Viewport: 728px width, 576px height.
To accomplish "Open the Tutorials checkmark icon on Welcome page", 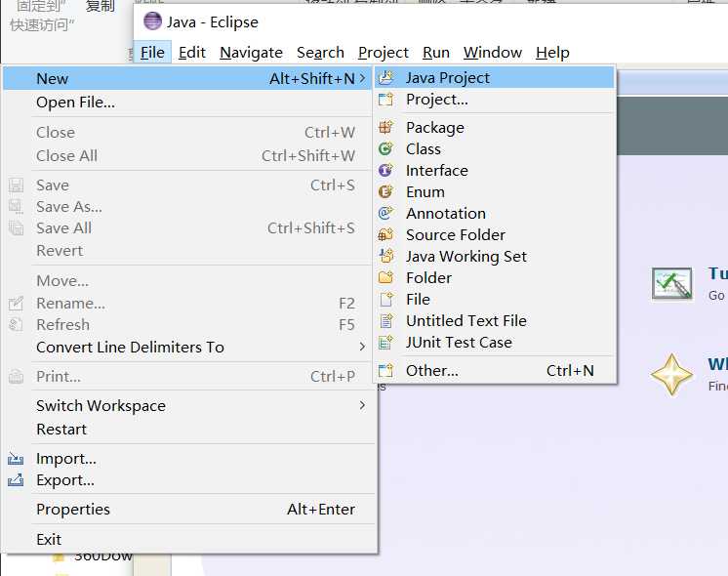I will pos(671,283).
